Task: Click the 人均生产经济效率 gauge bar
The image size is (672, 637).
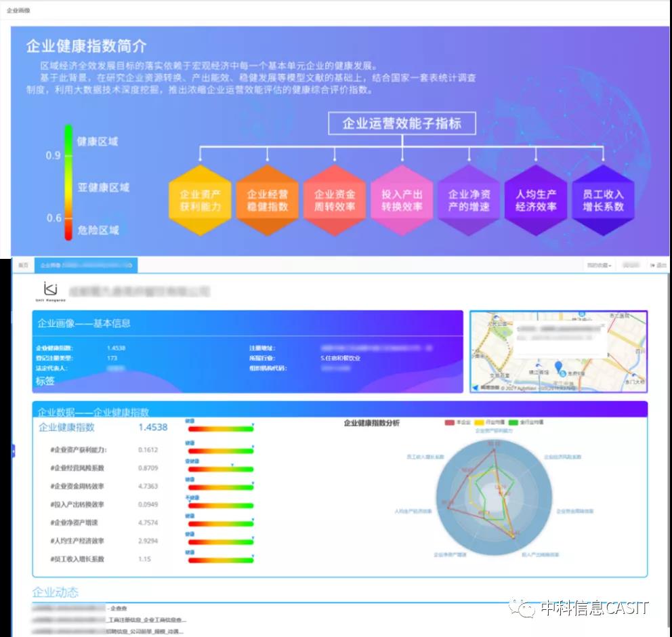Action: point(221,542)
